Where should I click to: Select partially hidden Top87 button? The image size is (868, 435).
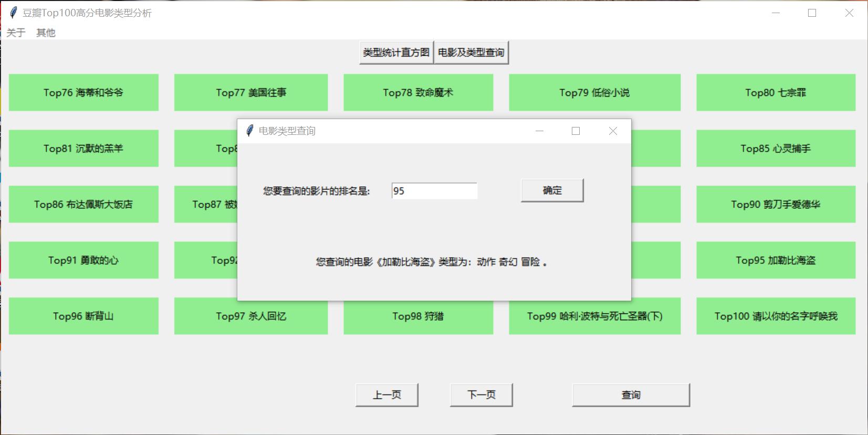point(206,204)
